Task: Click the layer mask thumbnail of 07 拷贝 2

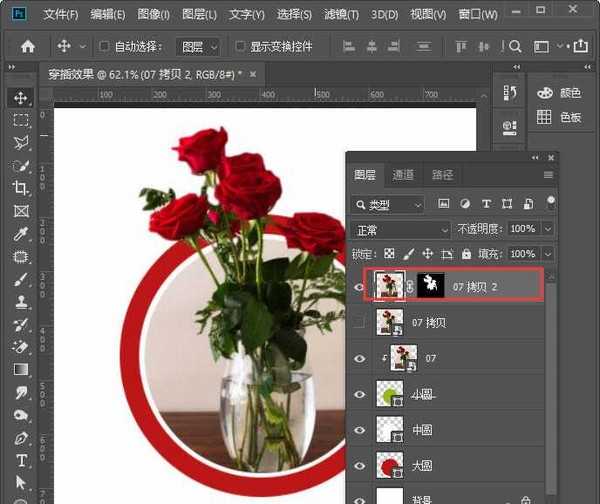Action: pos(431,286)
